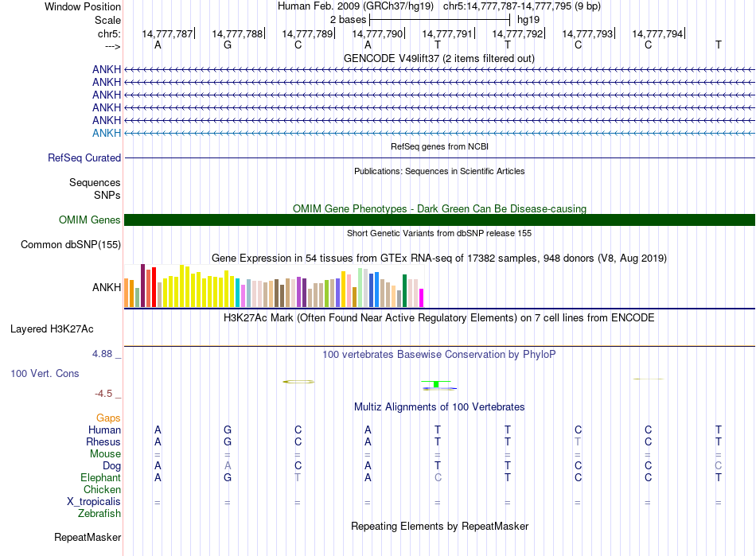The height and width of the screenshot is (556, 756).
Task: Select the Elephant alignment row label
Action: tap(100, 478)
